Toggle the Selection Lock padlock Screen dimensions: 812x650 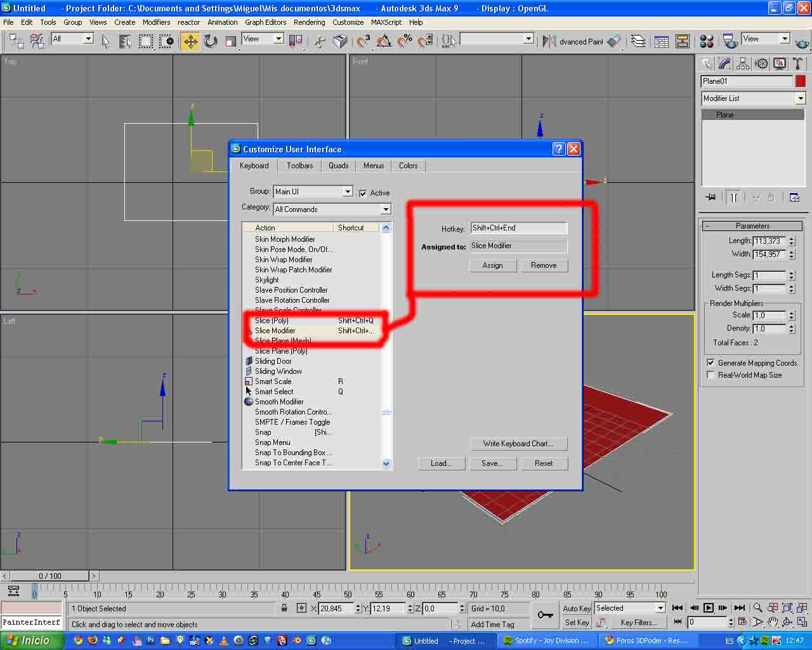(284, 608)
